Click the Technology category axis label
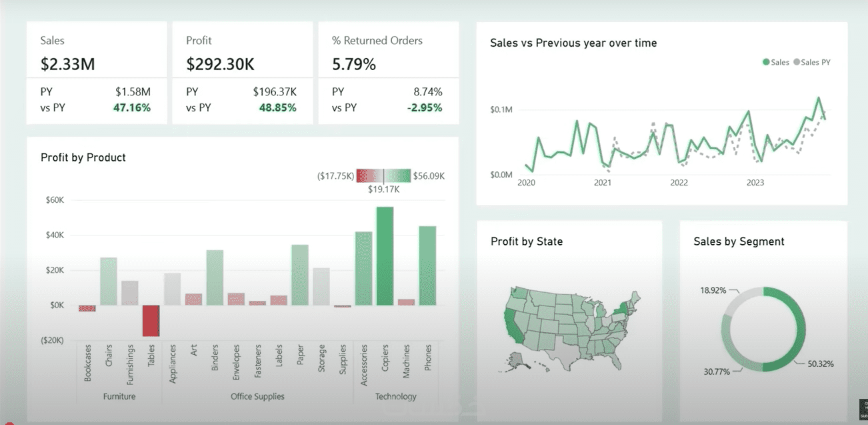 395,396
